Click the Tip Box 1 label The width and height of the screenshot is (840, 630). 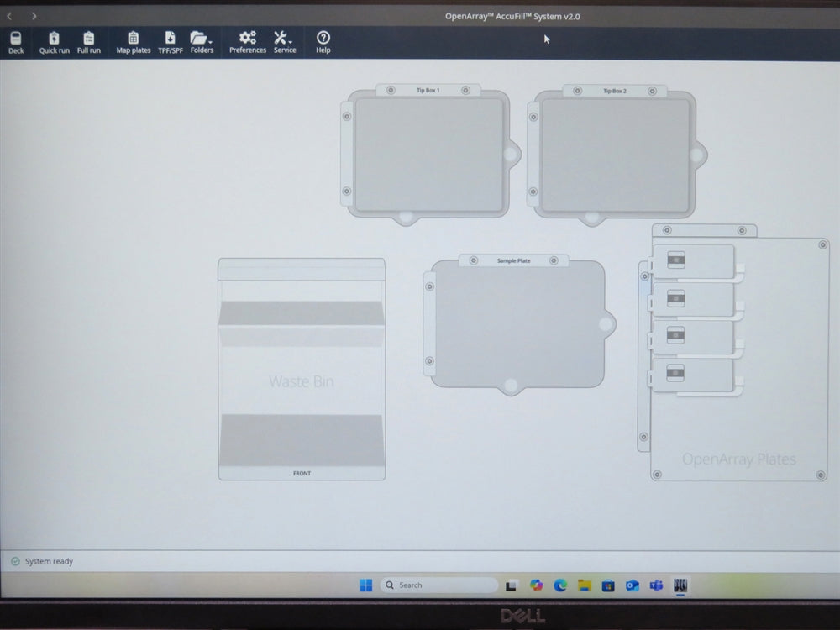428,90
